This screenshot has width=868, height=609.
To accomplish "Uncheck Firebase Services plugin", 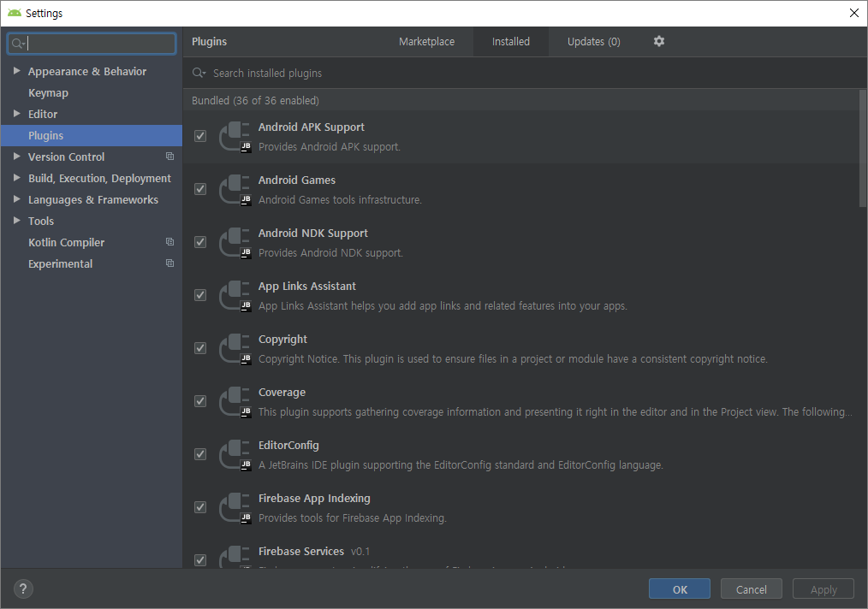I will (200, 560).
